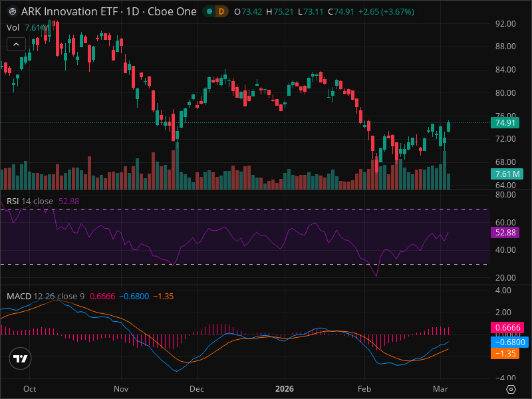Click the Nov label on time axis
The width and height of the screenshot is (532, 399).
click(121, 389)
